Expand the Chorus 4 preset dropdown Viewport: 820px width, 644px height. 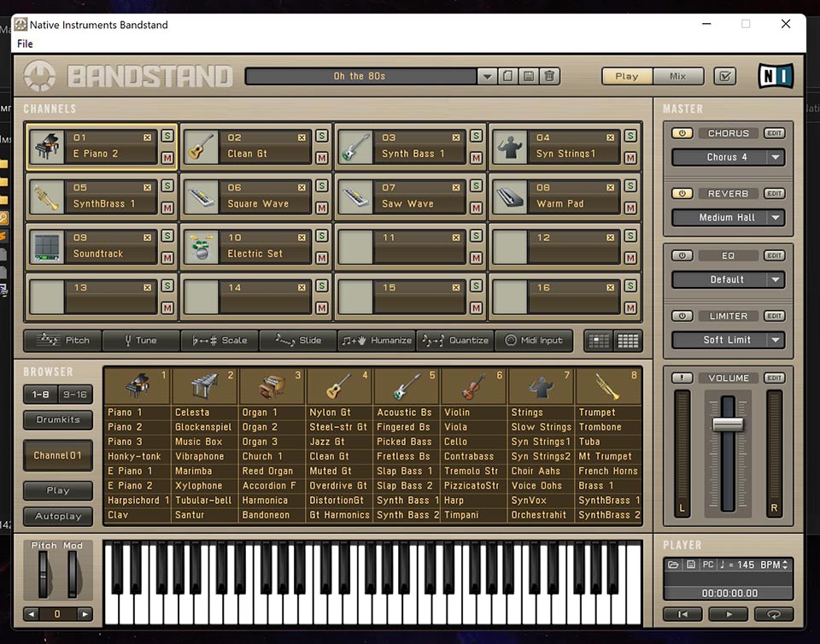776,157
